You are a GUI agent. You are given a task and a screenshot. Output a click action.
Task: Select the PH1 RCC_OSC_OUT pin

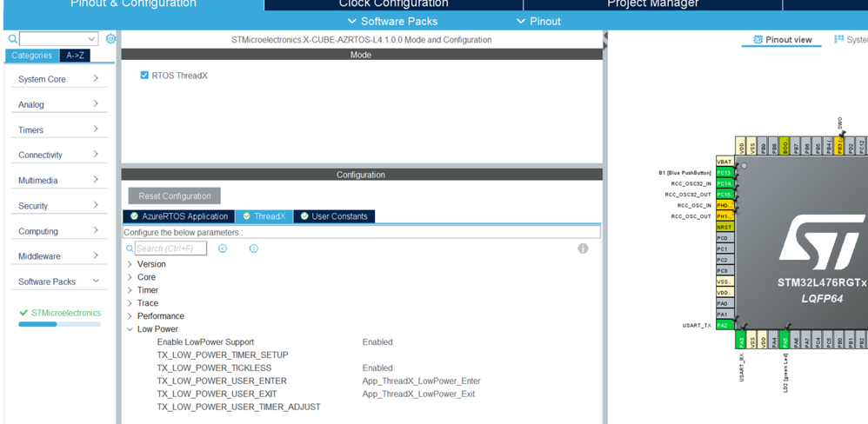pyautogui.click(x=725, y=216)
